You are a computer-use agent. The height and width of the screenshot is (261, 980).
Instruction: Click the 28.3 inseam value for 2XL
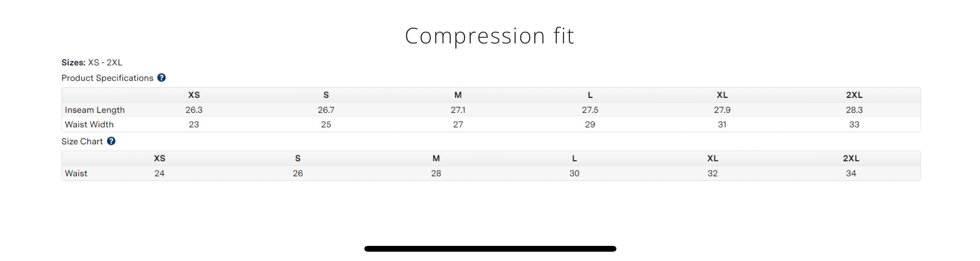pos(854,110)
